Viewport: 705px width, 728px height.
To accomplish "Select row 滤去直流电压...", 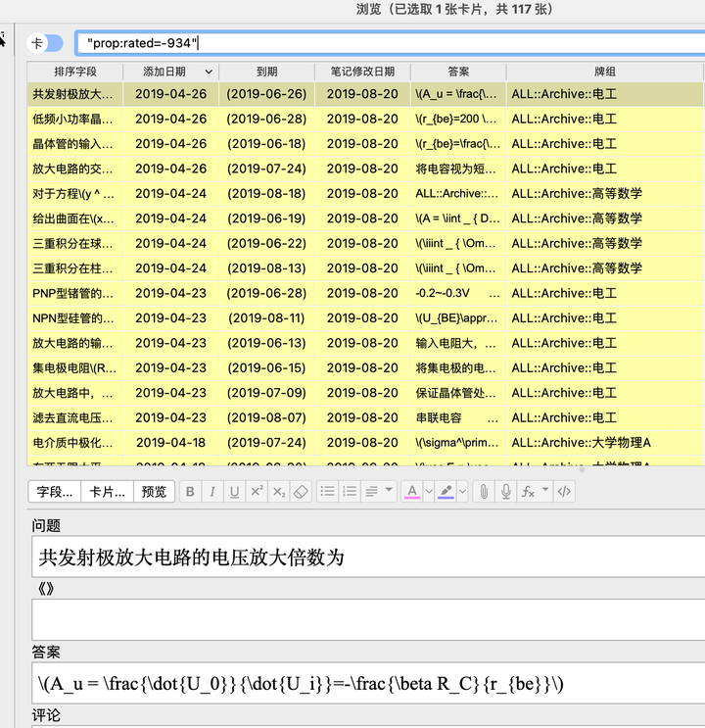I will coord(366,417).
